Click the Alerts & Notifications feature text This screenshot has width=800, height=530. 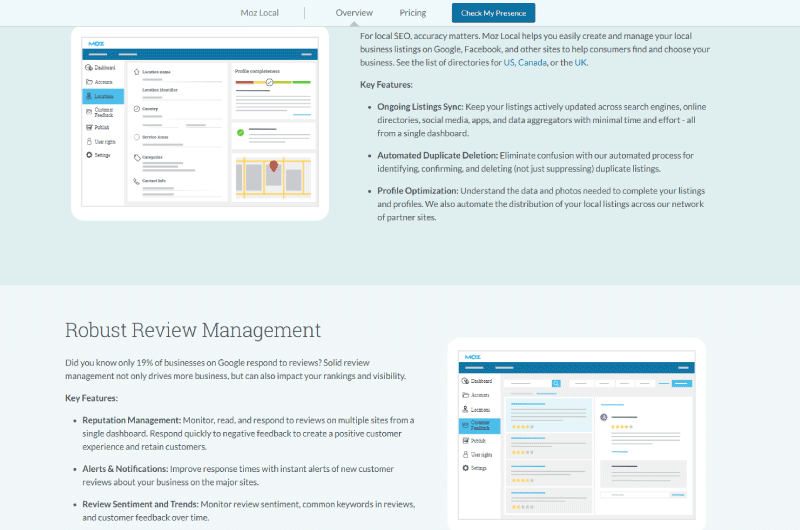[x=238, y=475]
